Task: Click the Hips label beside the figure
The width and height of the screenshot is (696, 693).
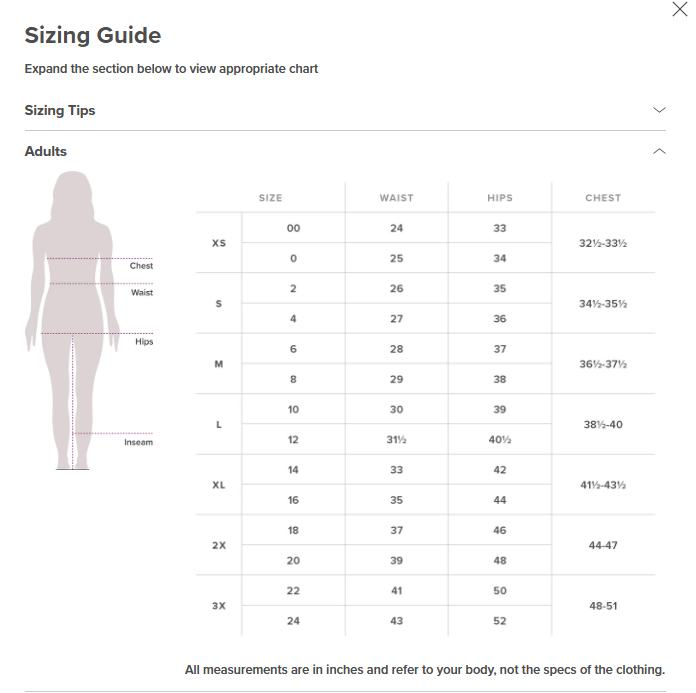Action: (144, 342)
